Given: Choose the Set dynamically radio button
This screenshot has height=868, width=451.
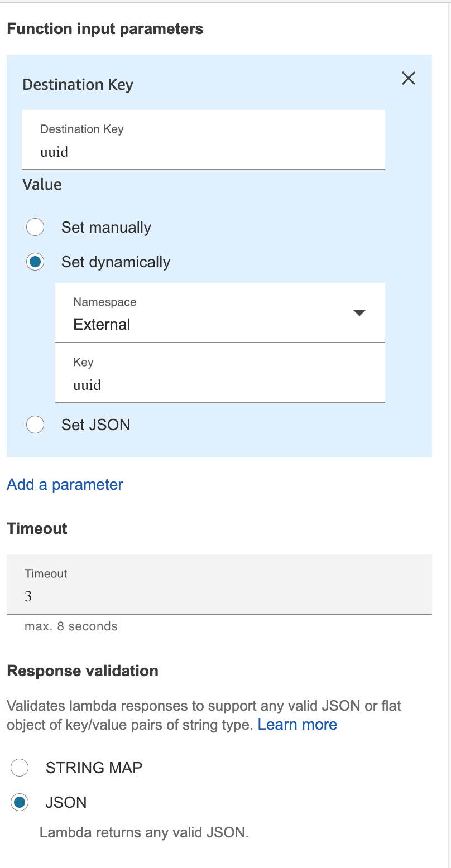Looking at the screenshot, I should (x=35, y=262).
